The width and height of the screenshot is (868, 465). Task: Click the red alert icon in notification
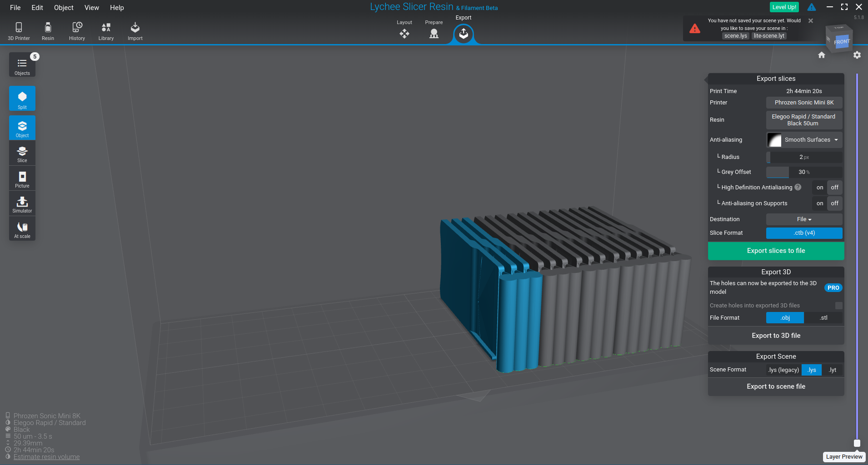tap(695, 29)
